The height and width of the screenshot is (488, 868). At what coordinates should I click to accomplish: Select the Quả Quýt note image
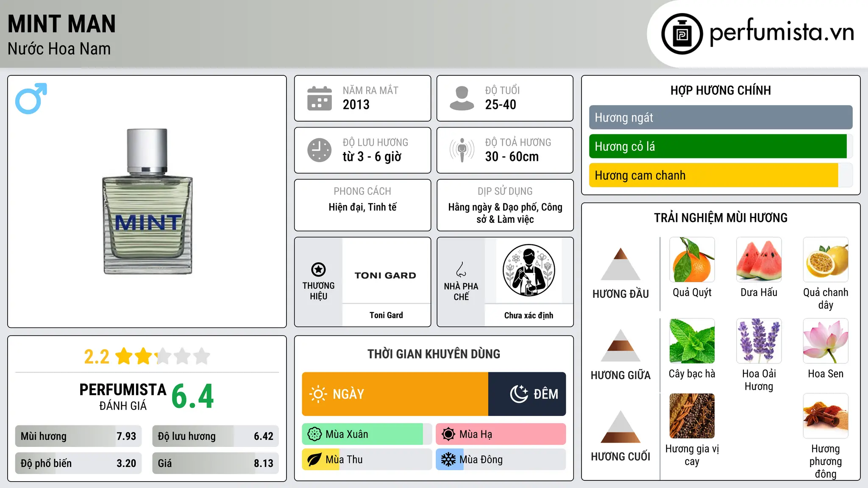(692, 260)
